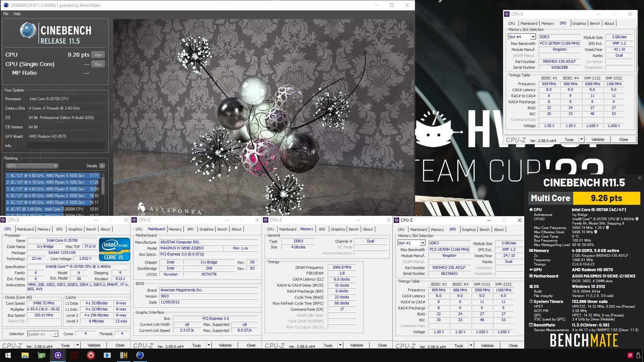Image resolution: width=644 pixels, height=362 pixels.
Task: Click Tools button in CPU-Z Memory window
Action: 328,345
